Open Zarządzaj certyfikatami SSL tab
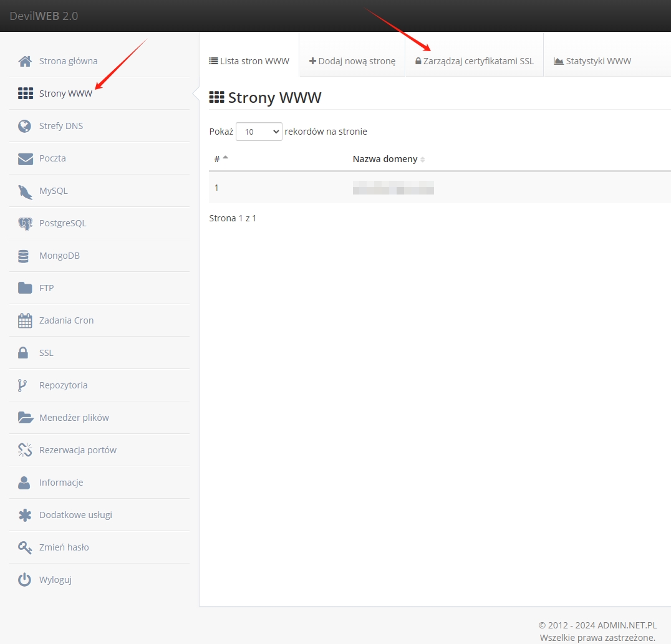 pyautogui.click(x=475, y=61)
